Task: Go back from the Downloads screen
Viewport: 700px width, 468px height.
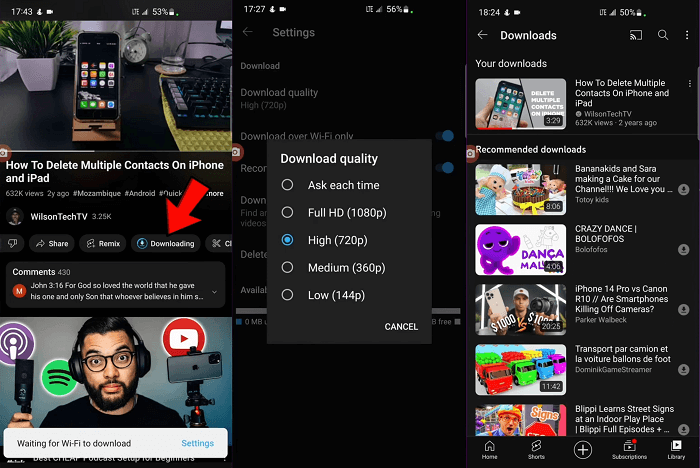Action: pos(482,35)
